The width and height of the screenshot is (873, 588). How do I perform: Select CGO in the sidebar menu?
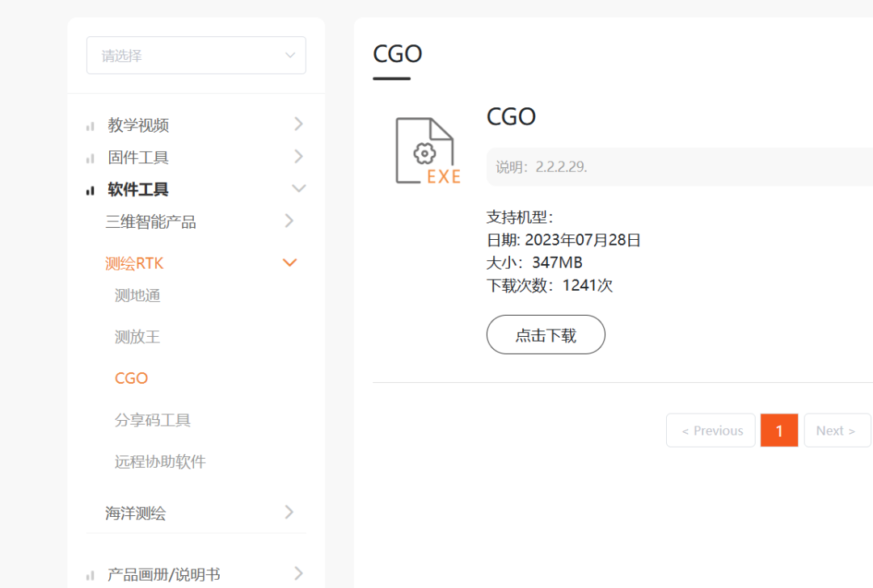point(132,378)
